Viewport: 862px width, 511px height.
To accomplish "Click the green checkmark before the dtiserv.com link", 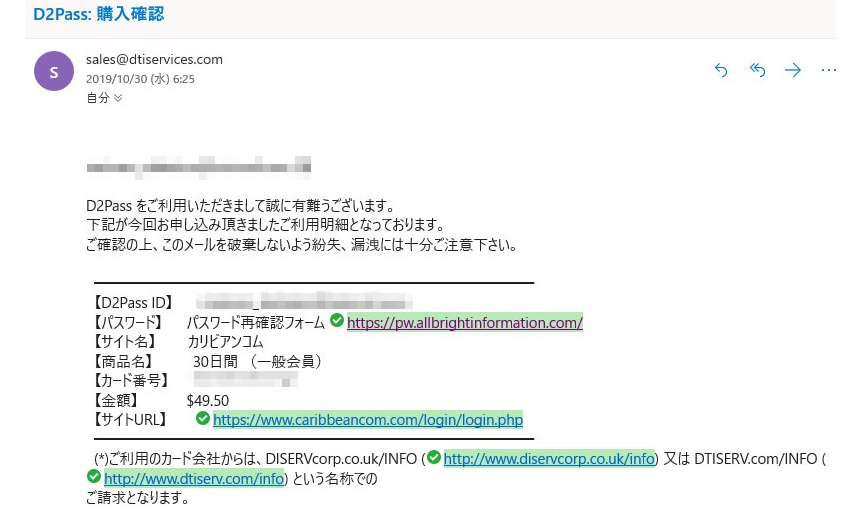I will pos(94,478).
